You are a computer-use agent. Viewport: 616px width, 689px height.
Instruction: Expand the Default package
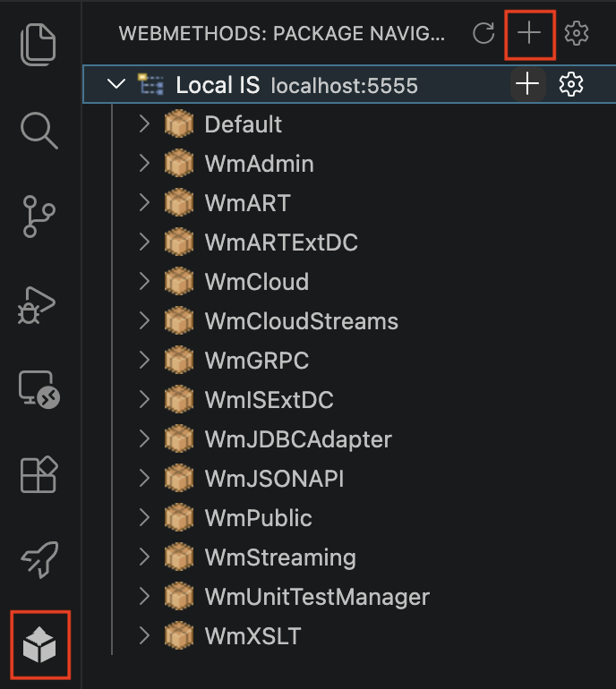(144, 123)
